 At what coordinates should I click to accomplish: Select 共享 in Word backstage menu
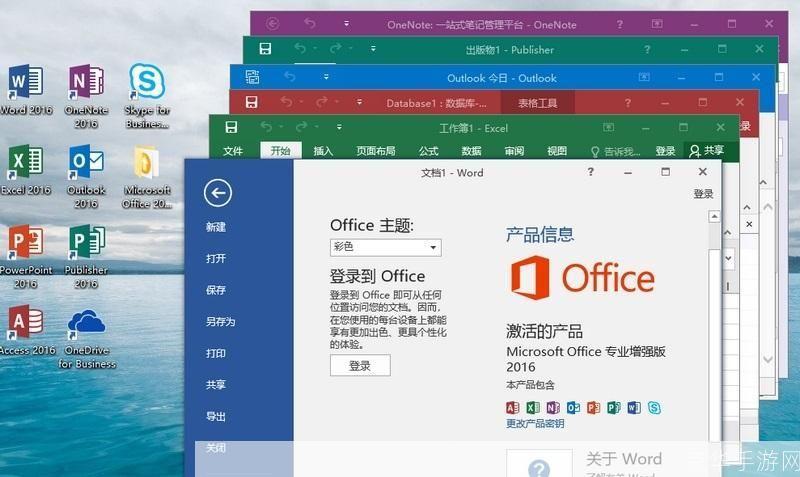click(216, 385)
